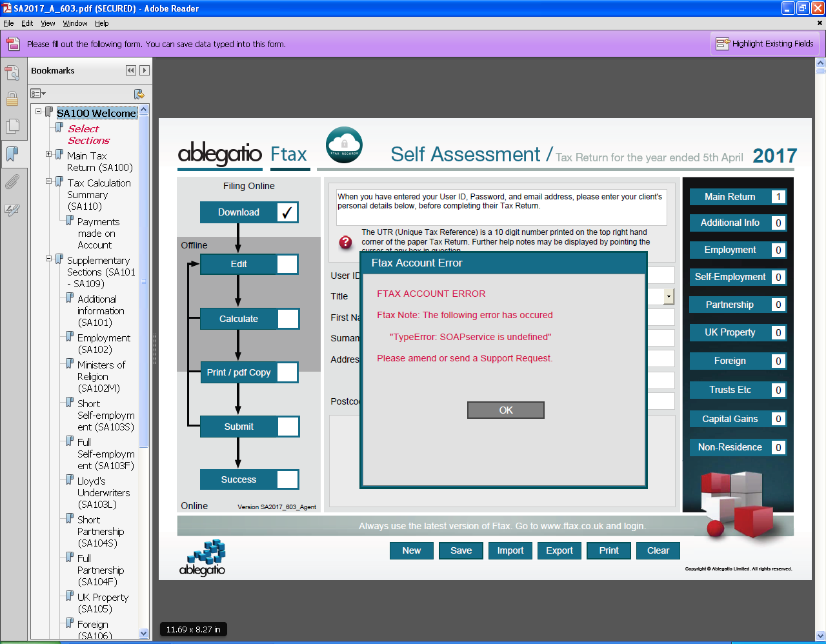Collapse the Tax Calculation Summary bookmark
This screenshot has height=644, width=826.
tap(48, 181)
